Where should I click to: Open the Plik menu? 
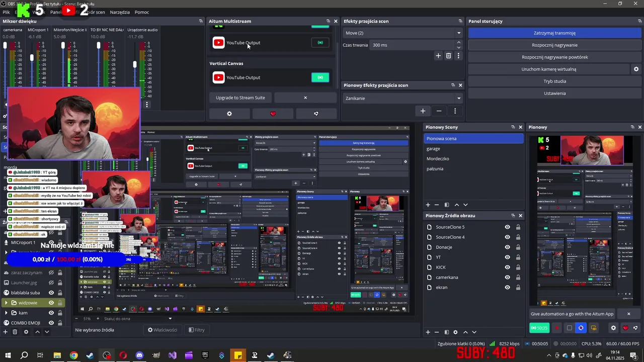point(6,12)
